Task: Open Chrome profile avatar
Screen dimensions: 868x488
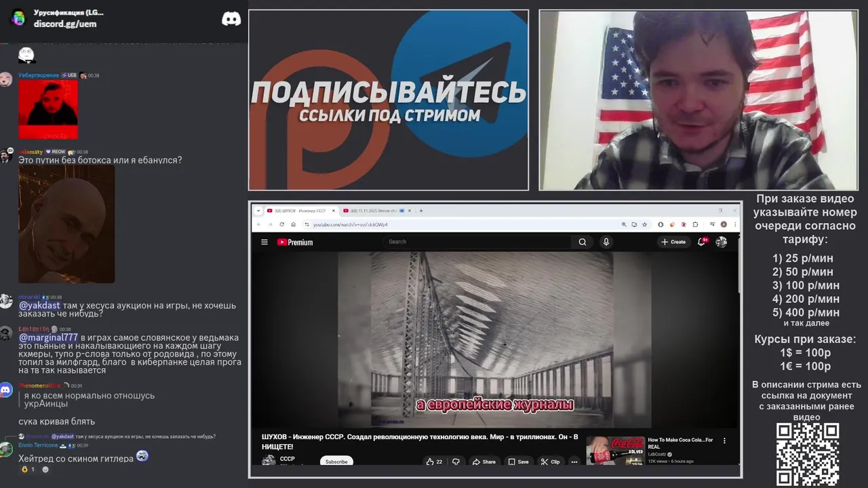Action: tap(724, 224)
